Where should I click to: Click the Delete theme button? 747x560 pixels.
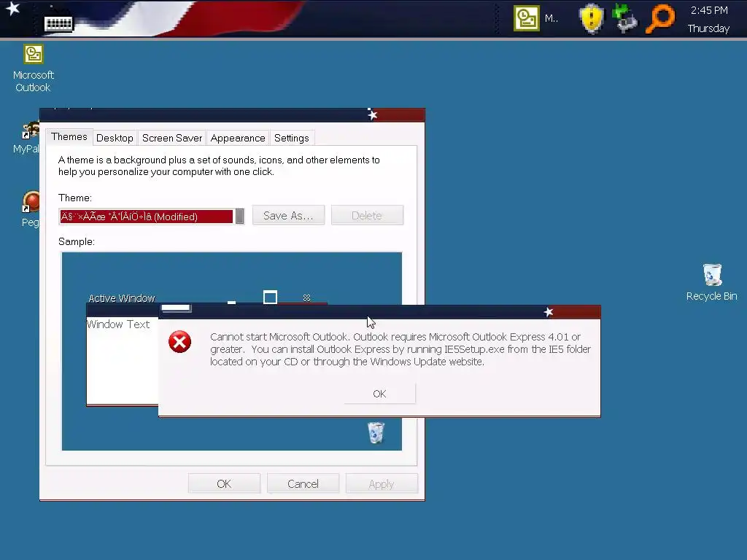pyautogui.click(x=367, y=215)
